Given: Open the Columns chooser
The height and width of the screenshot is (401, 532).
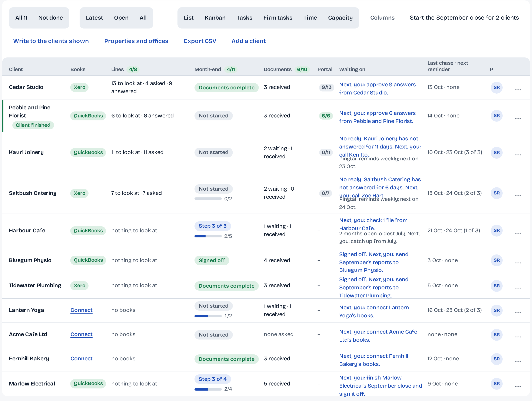Looking at the screenshot, I should click(382, 18).
